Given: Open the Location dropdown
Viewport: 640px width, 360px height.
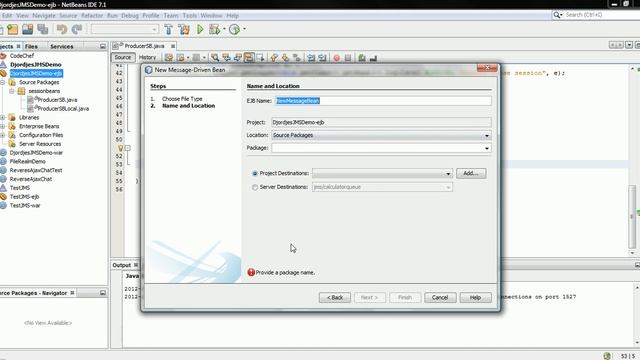Looking at the screenshot, I should [x=487, y=136].
